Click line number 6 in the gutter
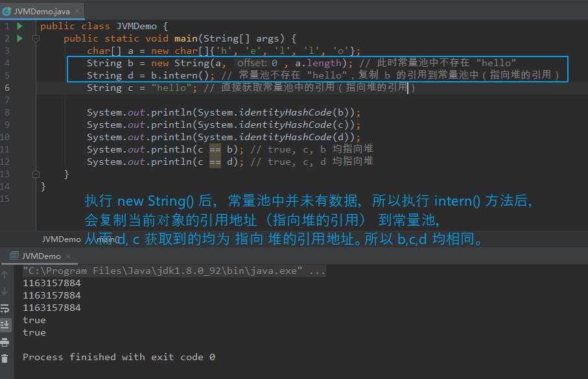588x379 pixels. click(6, 88)
